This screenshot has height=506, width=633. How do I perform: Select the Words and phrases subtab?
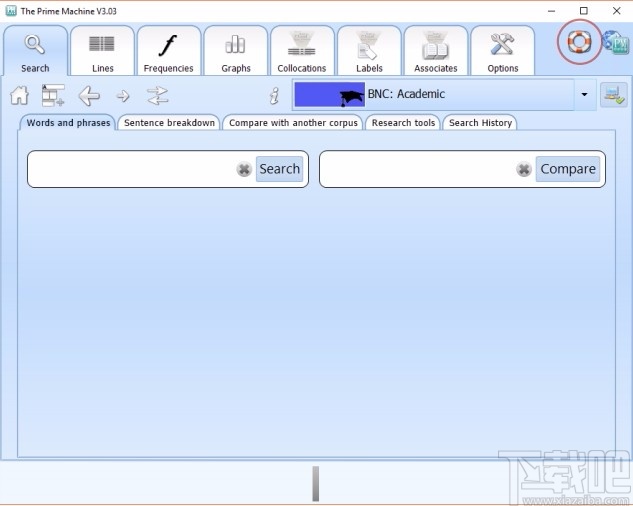(x=68, y=123)
